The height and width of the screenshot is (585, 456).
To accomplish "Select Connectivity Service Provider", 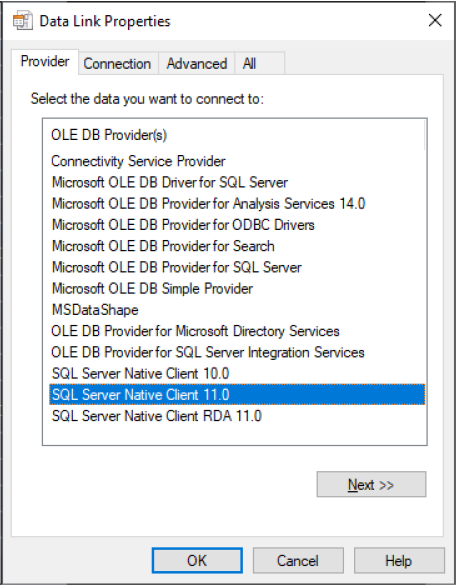I will click(237, 161).
